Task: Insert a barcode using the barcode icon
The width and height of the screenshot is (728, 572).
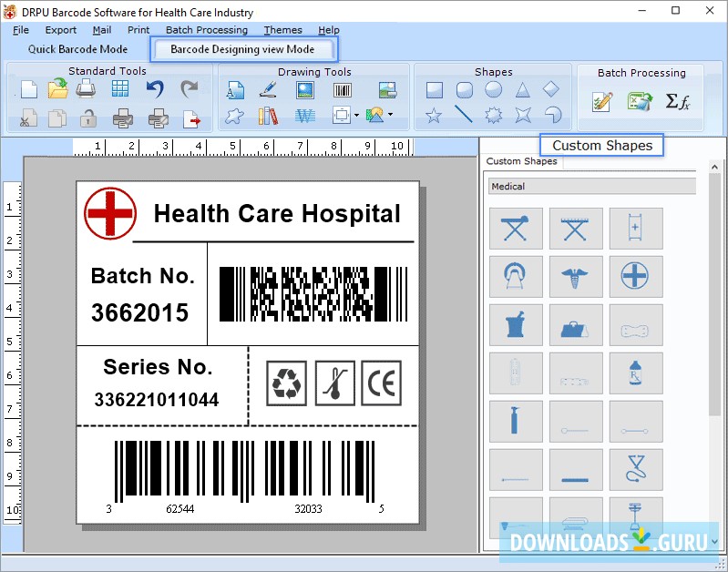Action: 343,89
